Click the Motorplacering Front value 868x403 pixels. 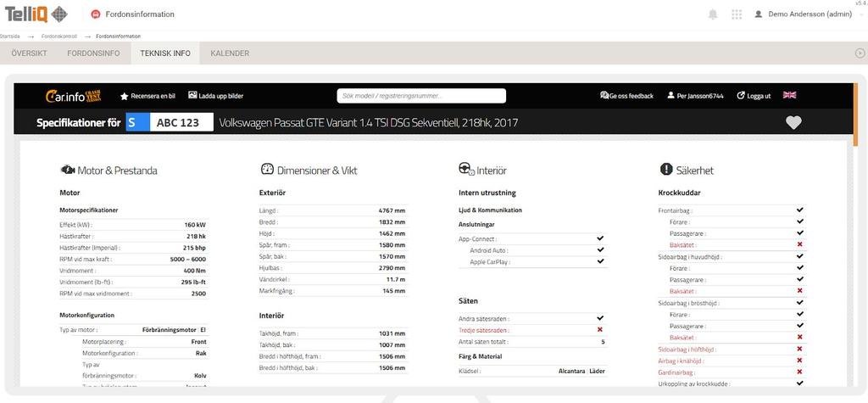198,341
